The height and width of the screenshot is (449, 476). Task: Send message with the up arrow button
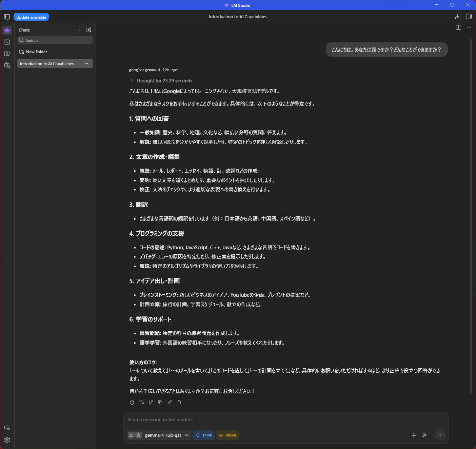(x=440, y=435)
